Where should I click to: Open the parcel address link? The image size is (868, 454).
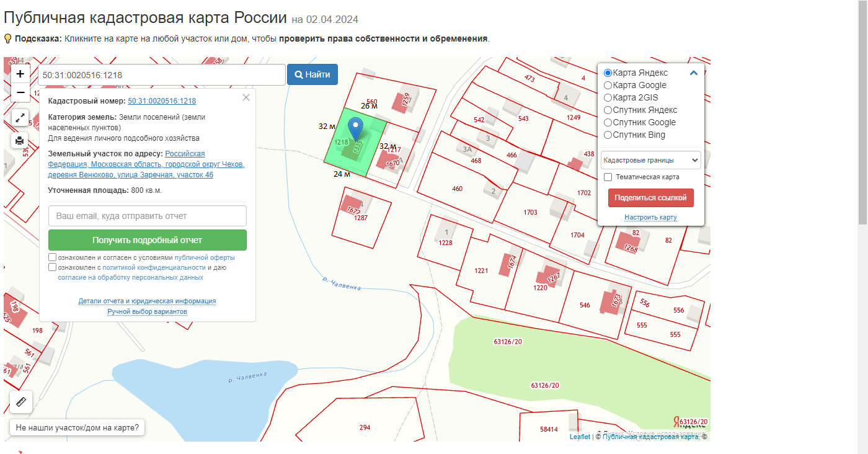(146, 164)
